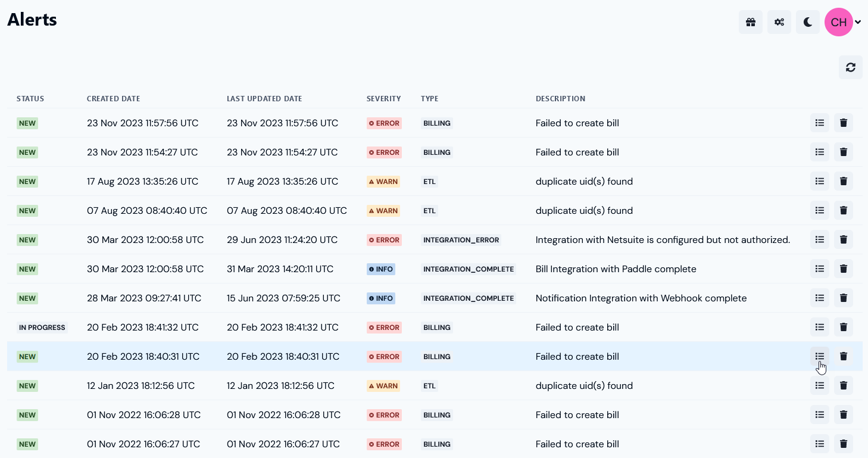Delete the 12 Jan 2023 ETL alert
The image size is (868, 458).
pos(843,385)
